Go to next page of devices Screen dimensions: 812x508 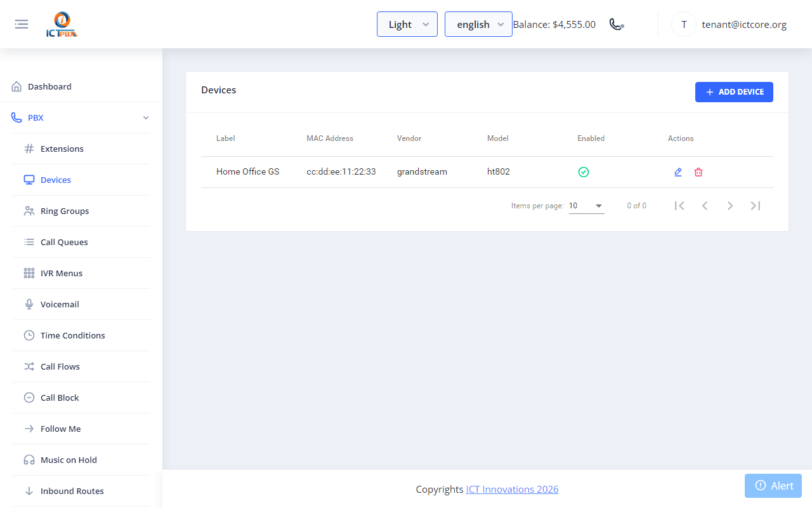(x=730, y=206)
